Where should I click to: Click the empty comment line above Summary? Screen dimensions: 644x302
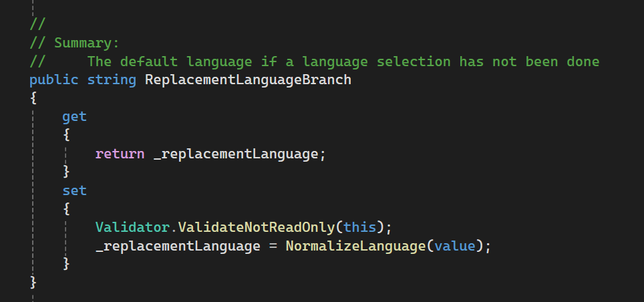pyautogui.click(x=37, y=25)
